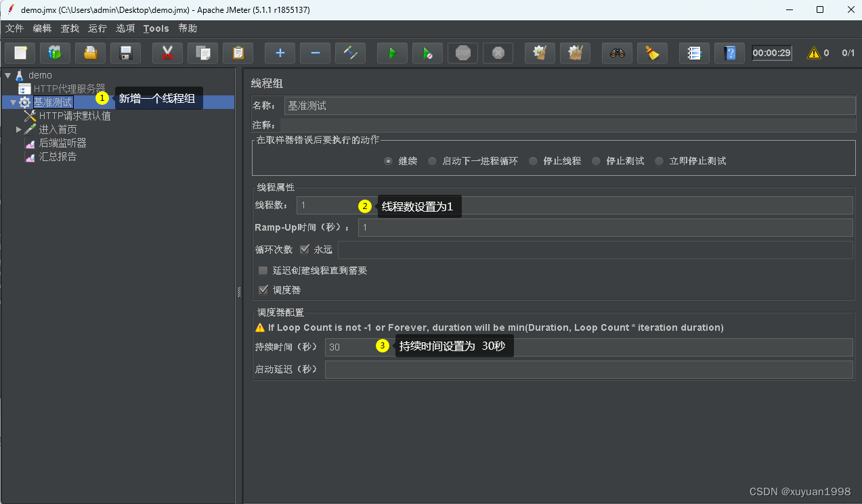Select the 进入首页 tree item
The width and height of the screenshot is (862, 504).
pyautogui.click(x=58, y=129)
